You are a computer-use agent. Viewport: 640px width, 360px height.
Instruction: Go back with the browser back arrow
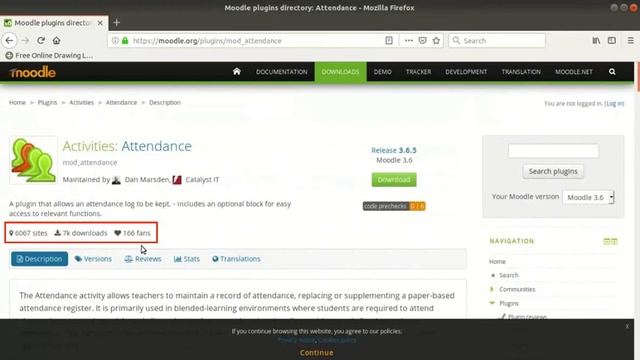pyautogui.click(x=9, y=40)
